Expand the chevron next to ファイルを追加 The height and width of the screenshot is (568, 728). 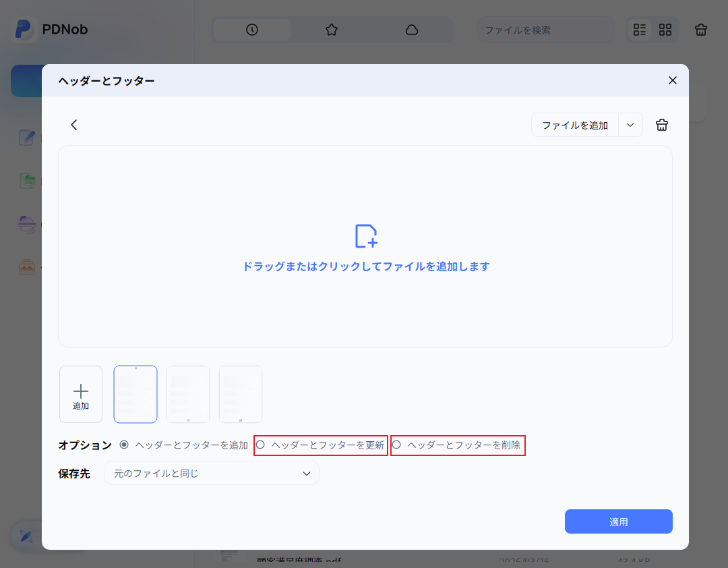[630, 125]
